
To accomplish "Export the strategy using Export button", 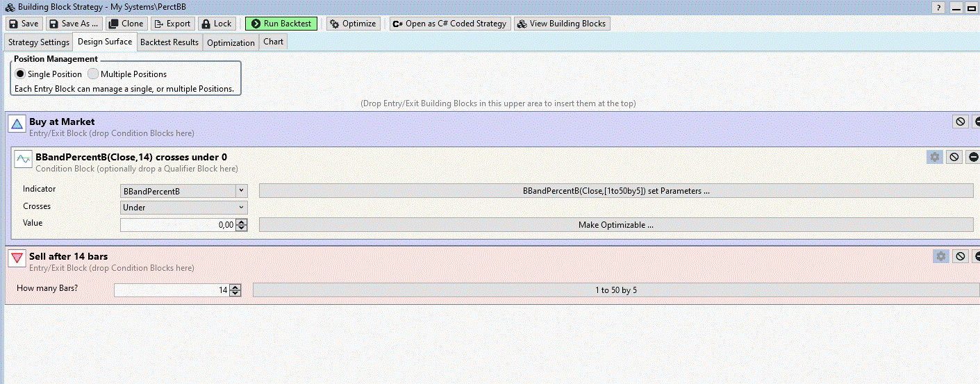I will tap(172, 24).
